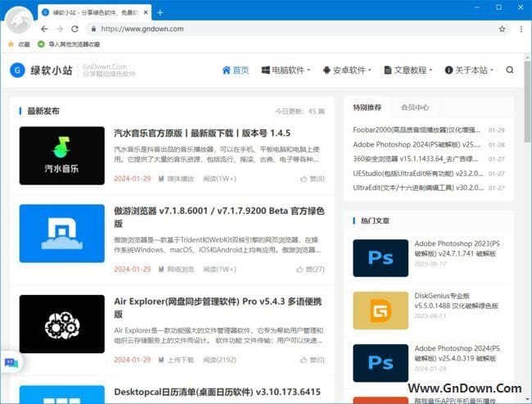Open the 傲游浏览器 v7.1.8.6001 article title

click(x=219, y=217)
